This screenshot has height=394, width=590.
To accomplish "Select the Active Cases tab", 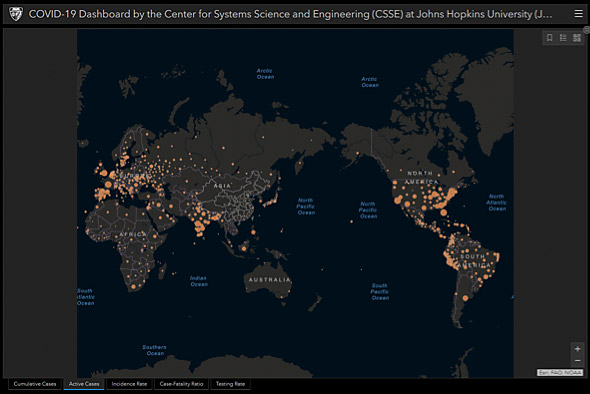I will click(84, 384).
